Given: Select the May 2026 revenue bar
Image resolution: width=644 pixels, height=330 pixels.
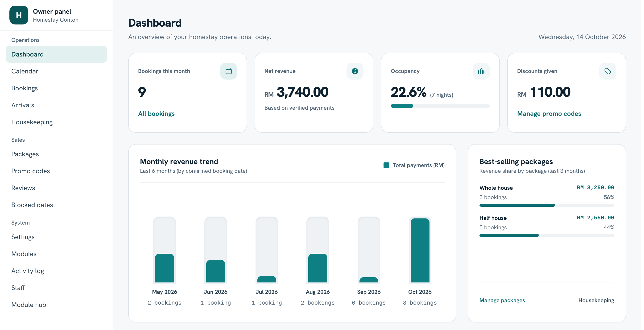Looking at the screenshot, I should click(164, 268).
